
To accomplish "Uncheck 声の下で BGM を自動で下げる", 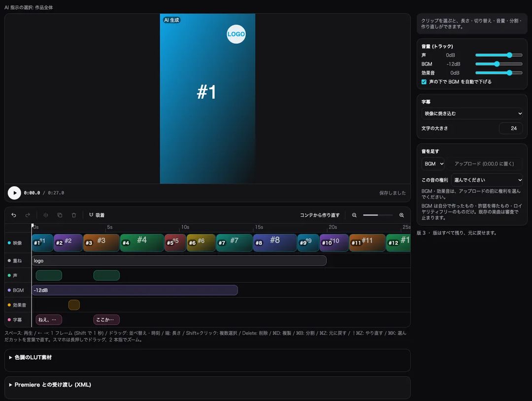I will (424, 82).
